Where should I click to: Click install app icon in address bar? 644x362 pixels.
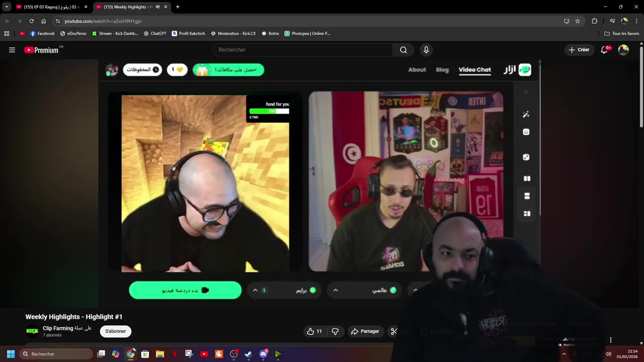click(x=567, y=21)
